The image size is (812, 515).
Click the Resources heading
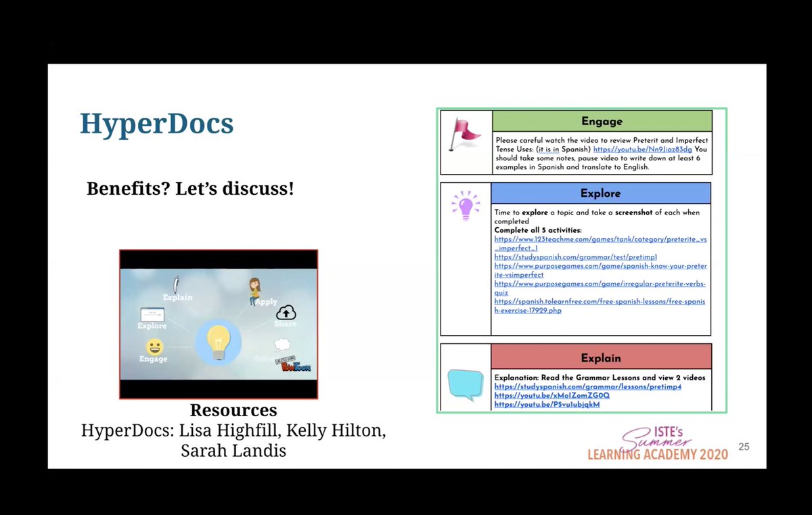233,410
